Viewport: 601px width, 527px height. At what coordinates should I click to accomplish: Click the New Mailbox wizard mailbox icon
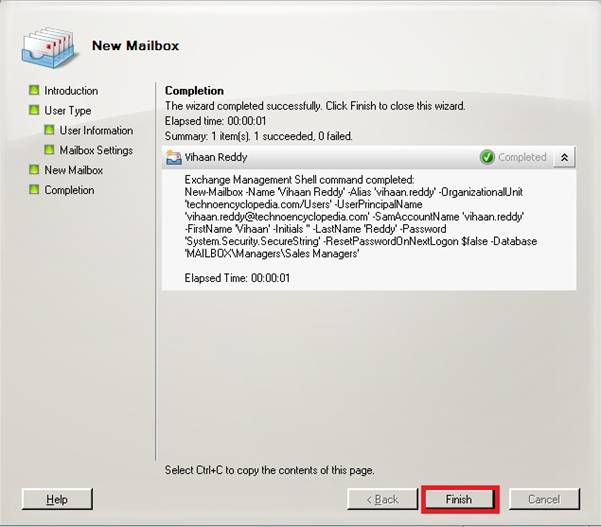pos(48,48)
